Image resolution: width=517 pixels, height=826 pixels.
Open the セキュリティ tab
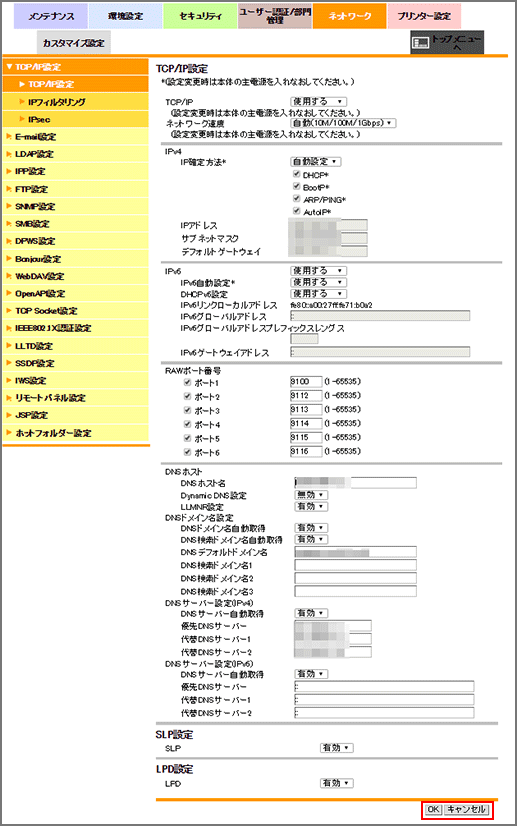tap(200, 16)
